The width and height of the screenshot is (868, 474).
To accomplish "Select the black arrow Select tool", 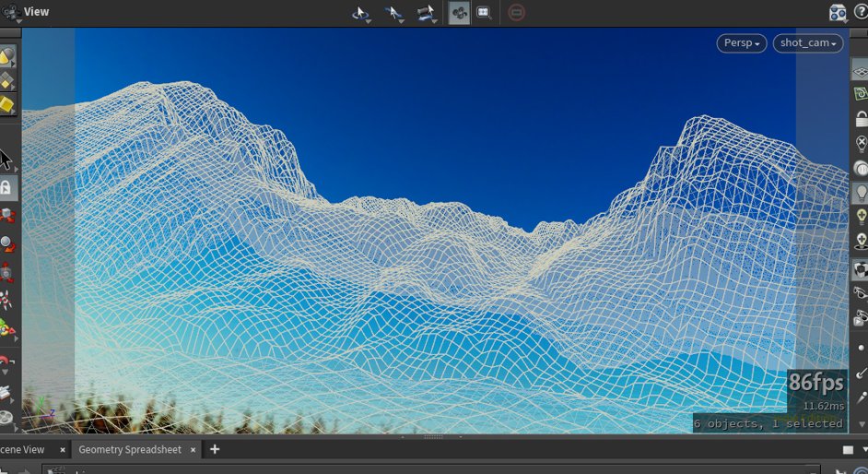I will point(6,160).
